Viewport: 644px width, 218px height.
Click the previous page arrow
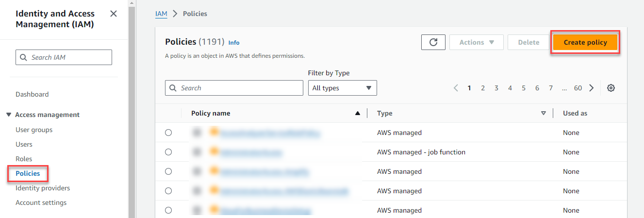(456, 88)
